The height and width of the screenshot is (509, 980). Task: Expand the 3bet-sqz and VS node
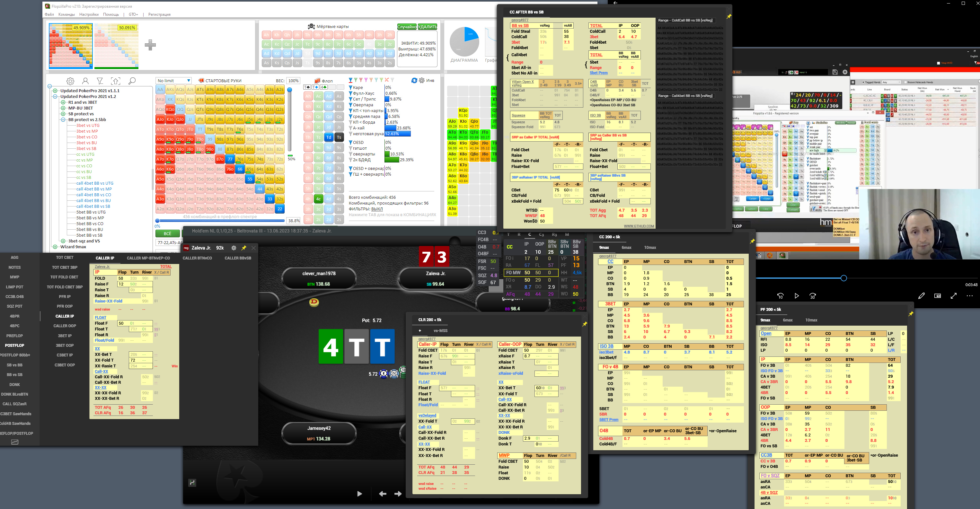click(63, 241)
